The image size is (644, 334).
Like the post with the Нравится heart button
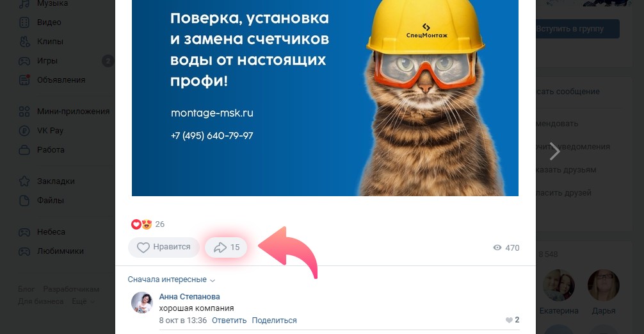point(163,247)
